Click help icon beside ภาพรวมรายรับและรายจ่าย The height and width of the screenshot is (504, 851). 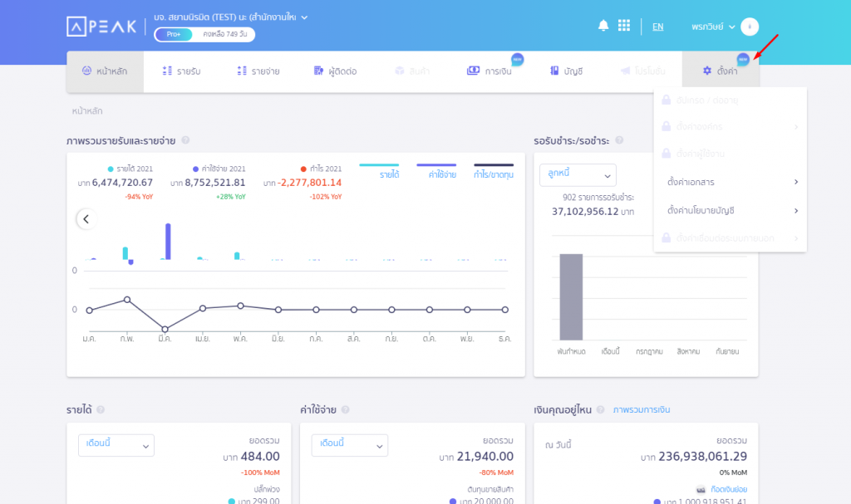pyautogui.click(x=185, y=140)
